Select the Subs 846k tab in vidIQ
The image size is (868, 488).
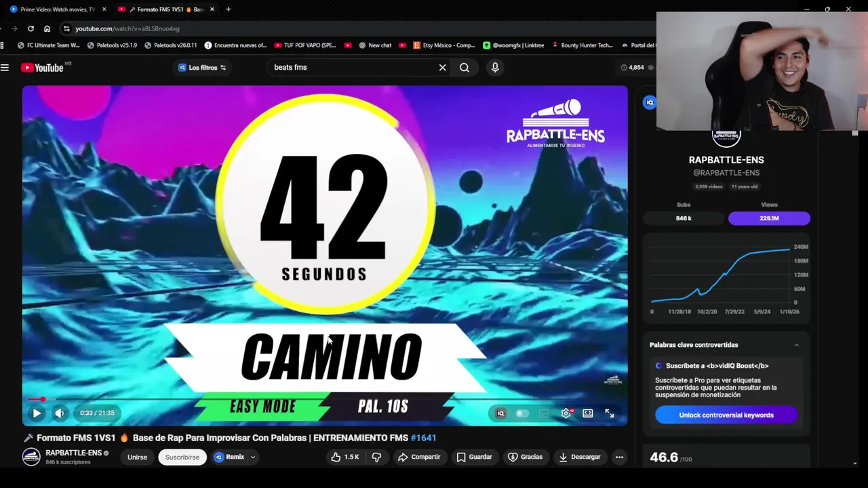[x=684, y=218]
